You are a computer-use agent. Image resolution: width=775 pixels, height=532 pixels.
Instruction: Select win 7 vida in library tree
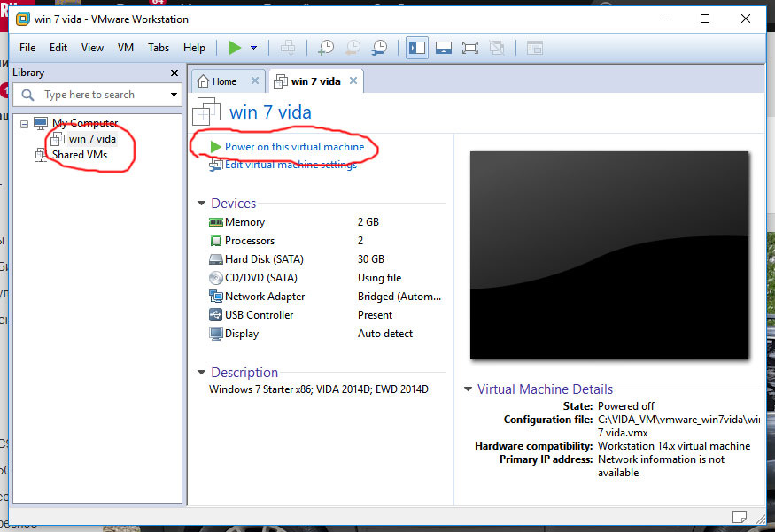point(92,139)
